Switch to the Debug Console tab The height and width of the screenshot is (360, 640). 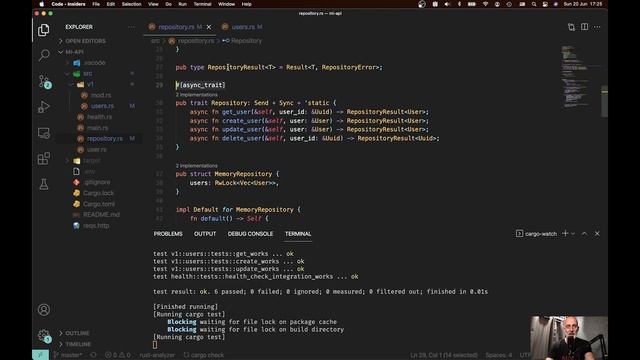250,234
